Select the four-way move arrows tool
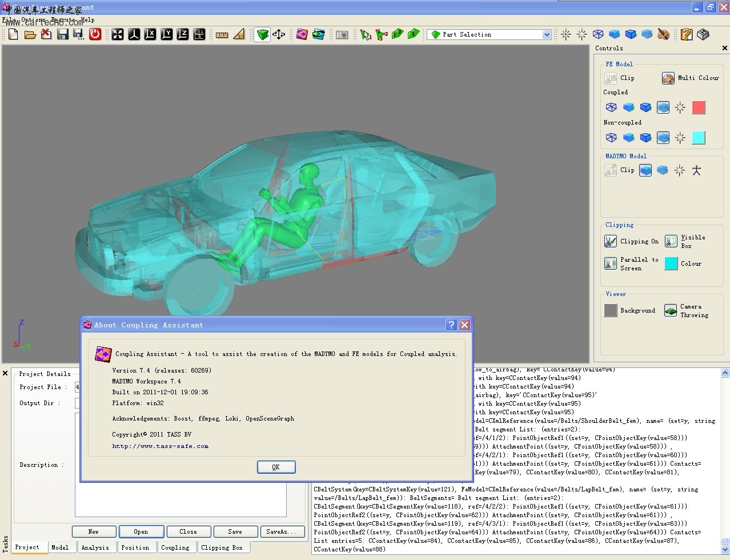730x560 pixels. [279, 34]
